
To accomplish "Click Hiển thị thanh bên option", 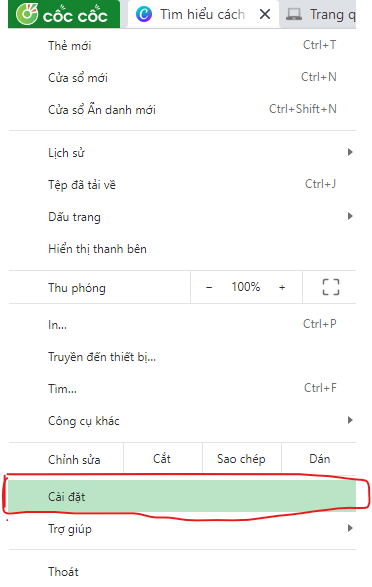I will click(182, 249).
